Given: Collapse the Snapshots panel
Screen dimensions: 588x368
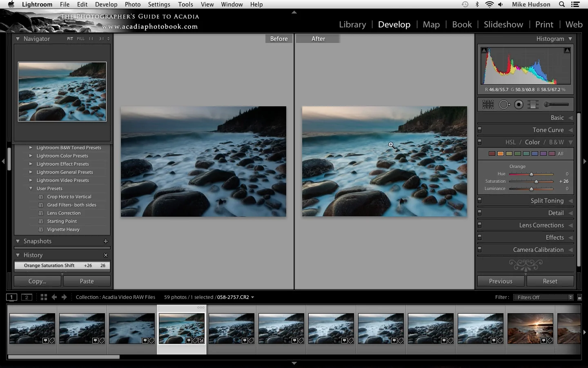Looking at the screenshot, I should 18,241.
